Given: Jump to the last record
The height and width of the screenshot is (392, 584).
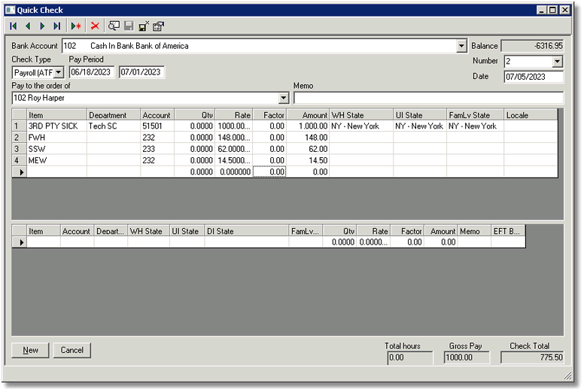Looking at the screenshot, I should tap(56, 26).
